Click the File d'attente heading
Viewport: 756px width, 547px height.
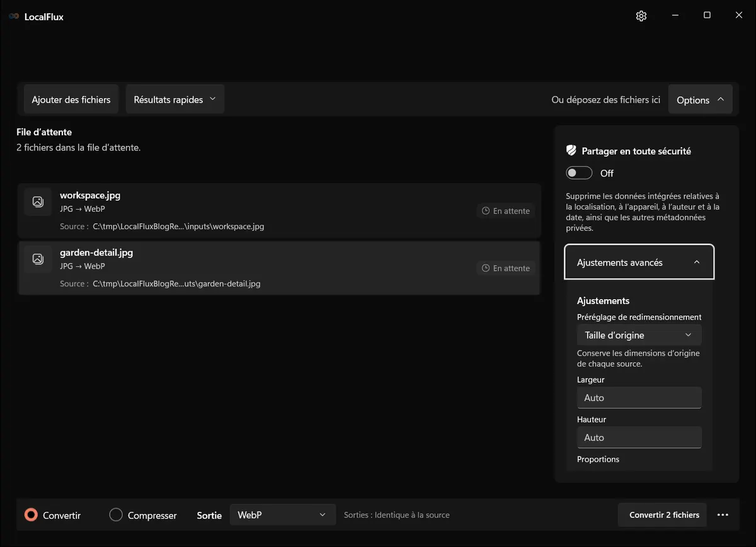pyautogui.click(x=44, y=132)
